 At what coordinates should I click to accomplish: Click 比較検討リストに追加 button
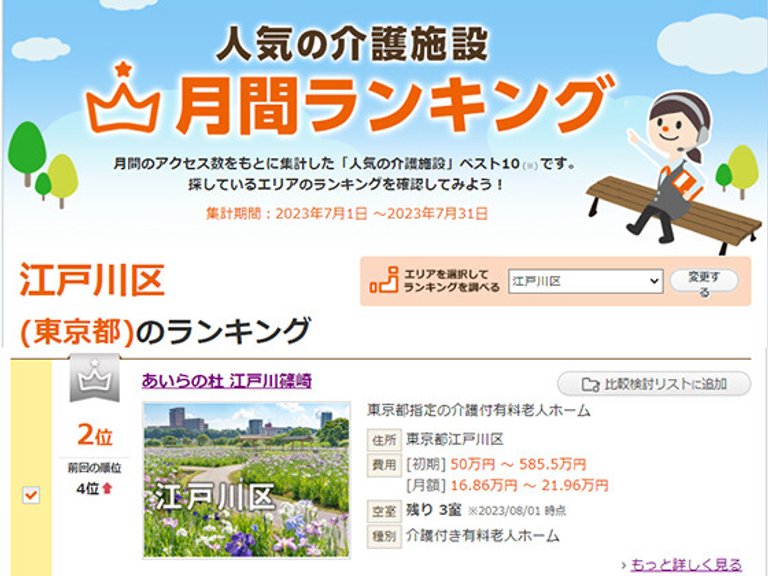(654, 384)
